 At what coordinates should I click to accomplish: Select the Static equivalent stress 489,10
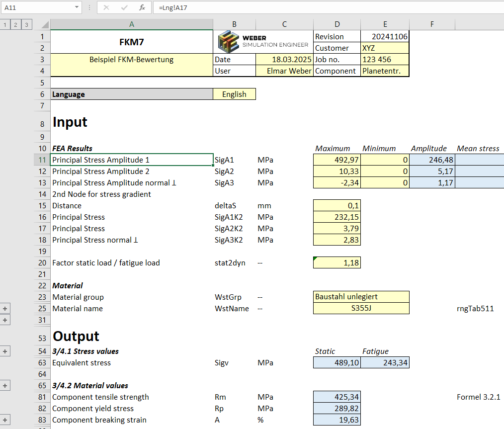click(x=337, y=363)
